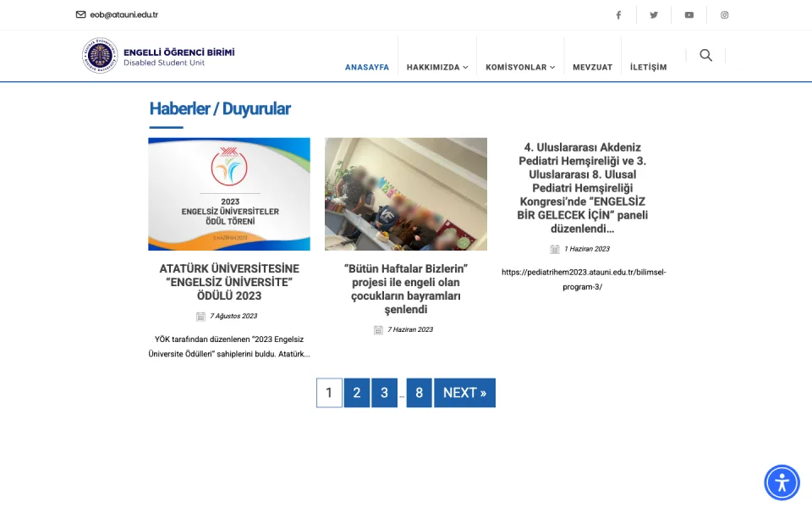Expand the Komisyonlar dropdown chevron
This screenshot has height=508, width=812.
click(552, 68)
